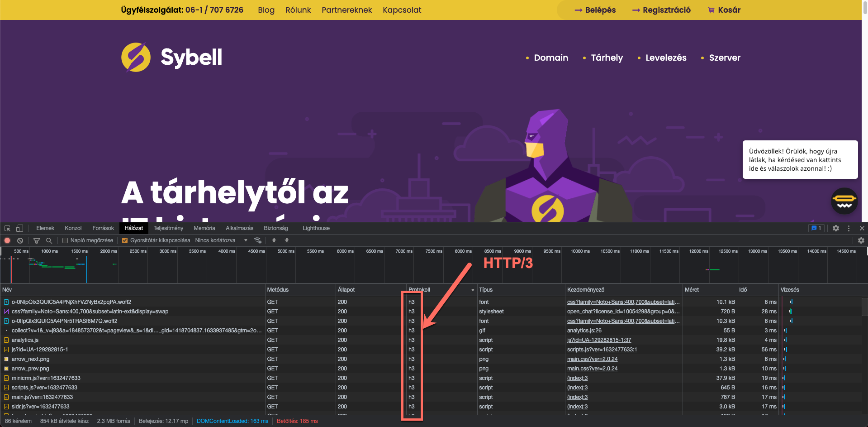Switch to the Konzol tab
The image size is (868, 427).
tap(73, 228)
